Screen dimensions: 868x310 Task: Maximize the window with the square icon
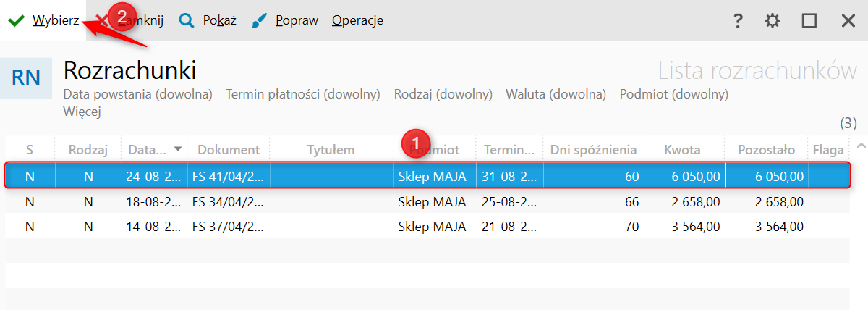point(809,21)
